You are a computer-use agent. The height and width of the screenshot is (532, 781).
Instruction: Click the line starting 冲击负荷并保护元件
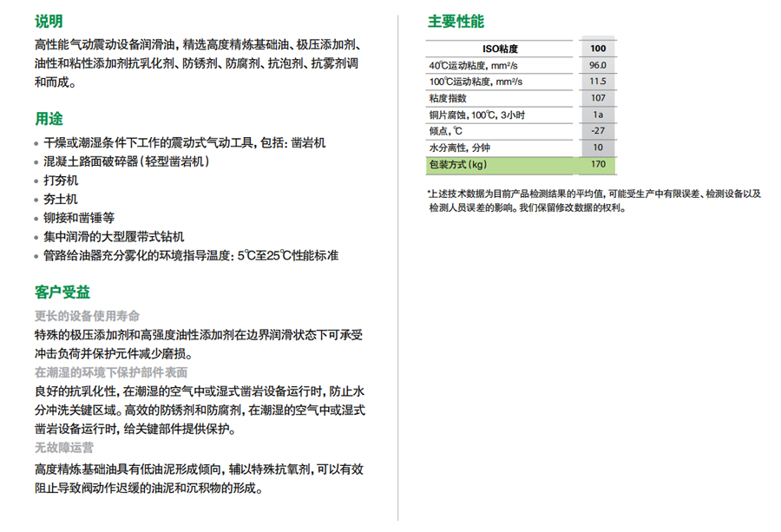click(x=114, y=354)
